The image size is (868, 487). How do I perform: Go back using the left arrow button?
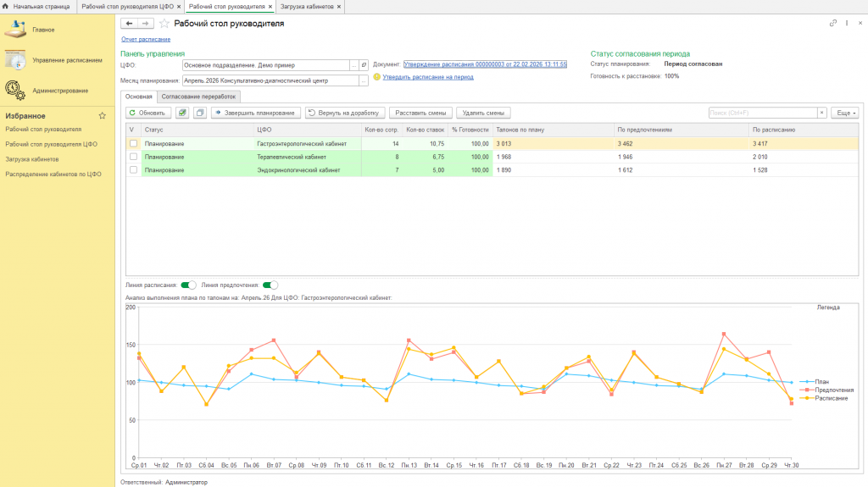click(130, 24)
